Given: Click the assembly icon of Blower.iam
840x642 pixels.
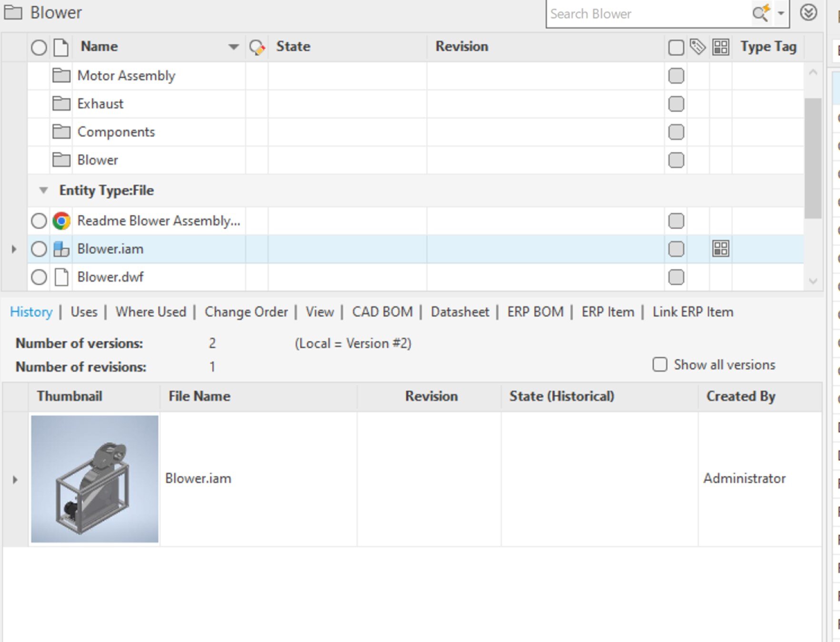Looking at the screenshot, I should point(61,249).
